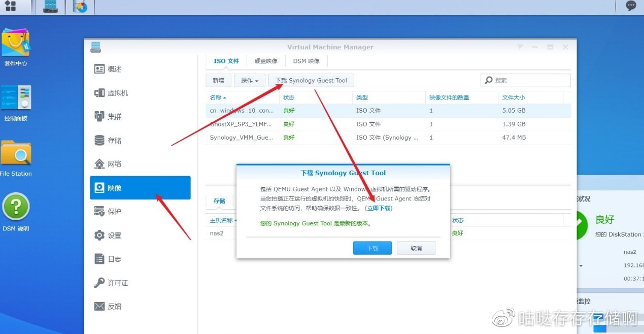This screenshot has width=644, height=334.
Task: Click the blue 下载 button in the dialog
Action: click(x=372, y=248)
